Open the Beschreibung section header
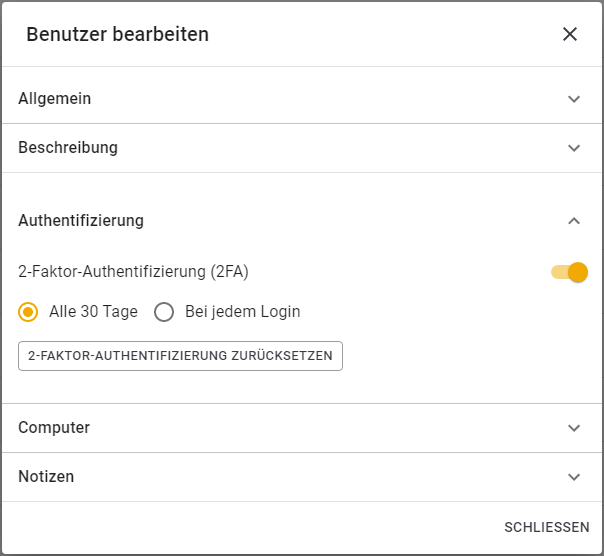This screenshot has width=604, height=556. click(x=68, y=148)
